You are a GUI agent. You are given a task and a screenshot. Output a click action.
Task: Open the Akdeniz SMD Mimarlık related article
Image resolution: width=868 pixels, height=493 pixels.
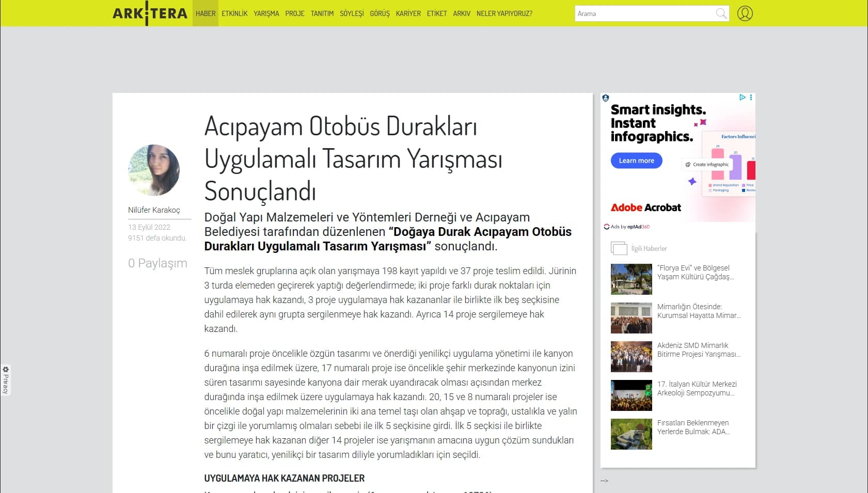[699, 350]
